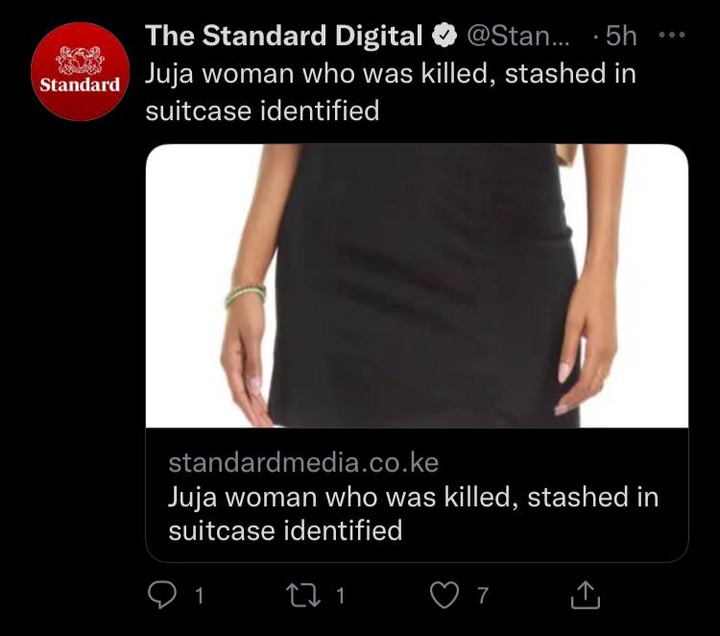Image resolution: width=720 pixels, height=636 pixels.
Task: Open the card headline below standardmedia.co.ke
Action: pyautogui.click(x=413, y=513)
